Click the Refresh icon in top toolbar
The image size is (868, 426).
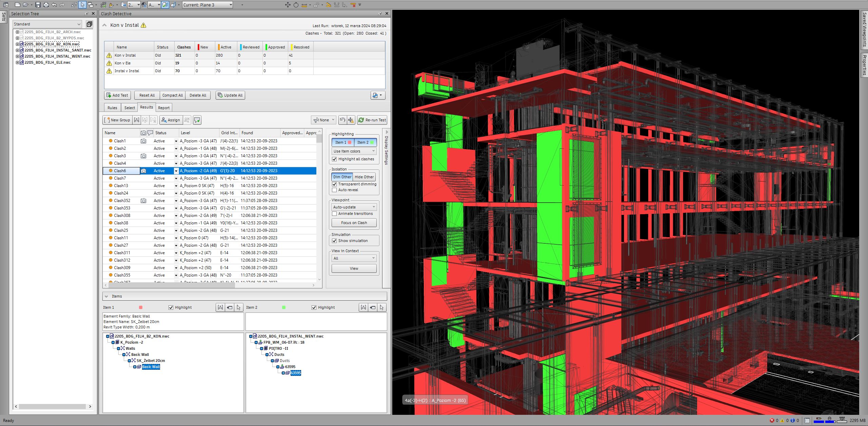[x=74, y=5]
